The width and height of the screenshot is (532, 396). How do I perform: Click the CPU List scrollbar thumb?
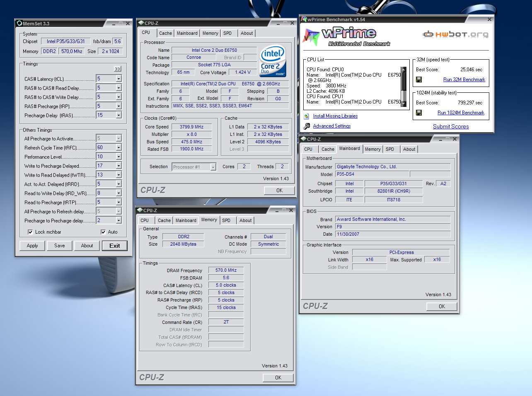click(x=404, y=81)
